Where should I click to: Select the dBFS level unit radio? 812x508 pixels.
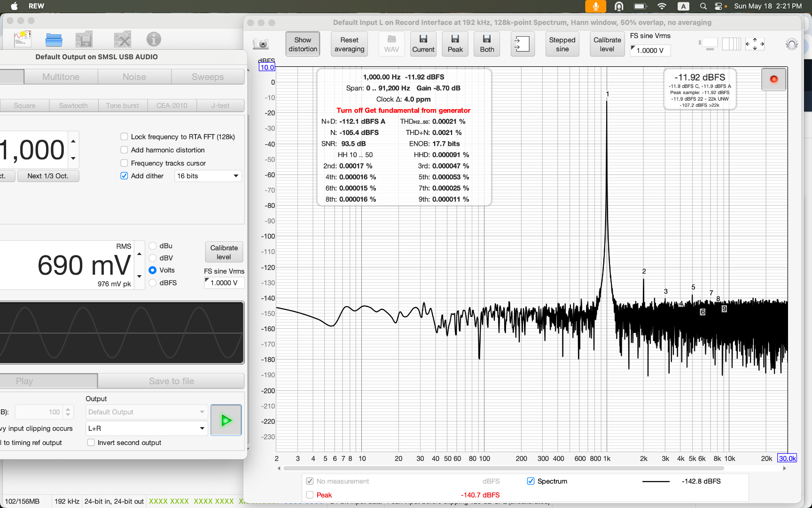pyautogui.click(x=153, y=283)
